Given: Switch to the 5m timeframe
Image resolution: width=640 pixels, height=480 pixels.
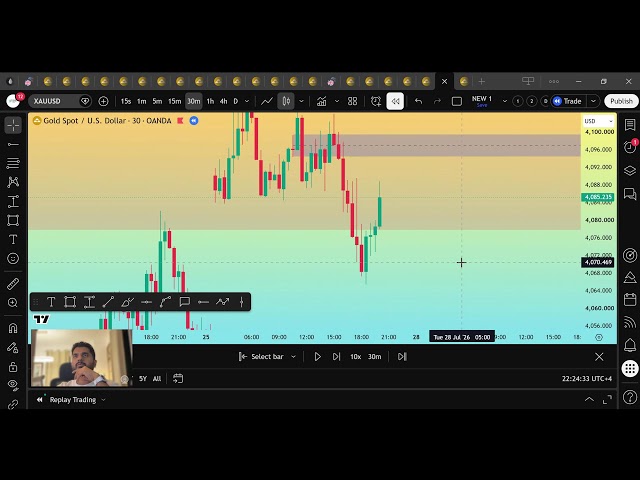Looking at the screenshot, I should point(157,101).
